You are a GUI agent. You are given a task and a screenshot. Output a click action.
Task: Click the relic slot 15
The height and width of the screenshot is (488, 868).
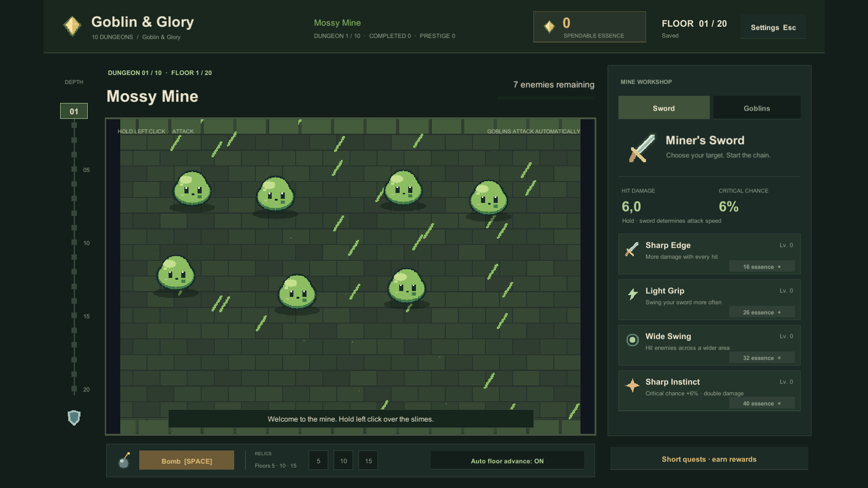click(x=368, y=460)
